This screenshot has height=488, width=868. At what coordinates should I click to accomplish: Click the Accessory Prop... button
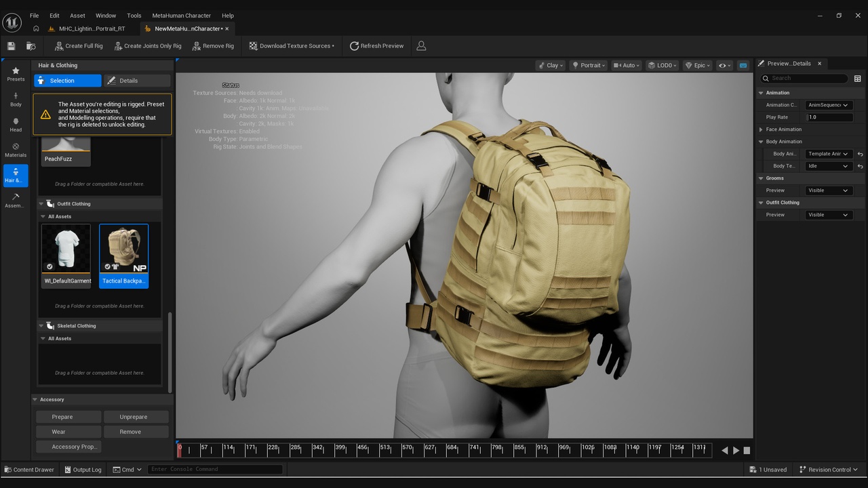[x=68, y=447]
